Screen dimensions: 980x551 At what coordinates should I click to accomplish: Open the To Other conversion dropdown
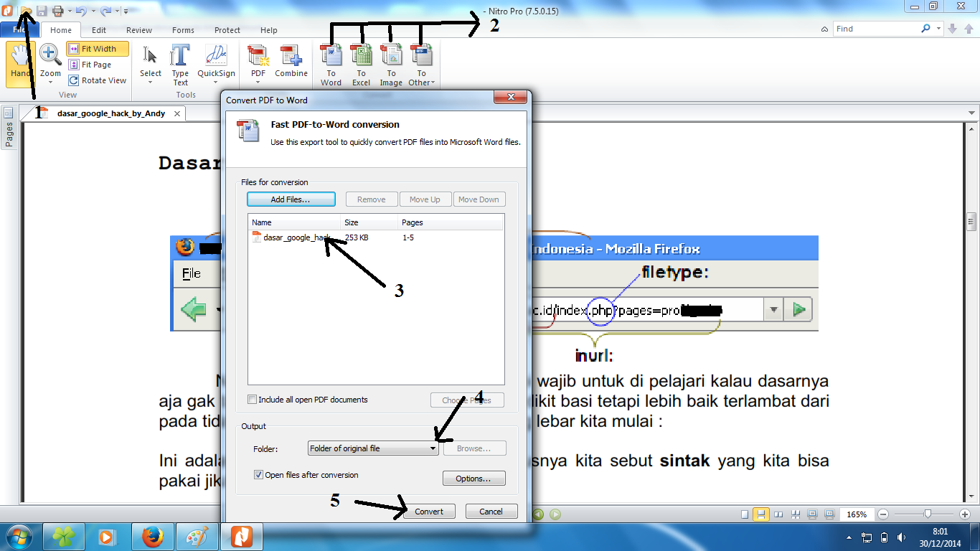(x=421, y=65)
